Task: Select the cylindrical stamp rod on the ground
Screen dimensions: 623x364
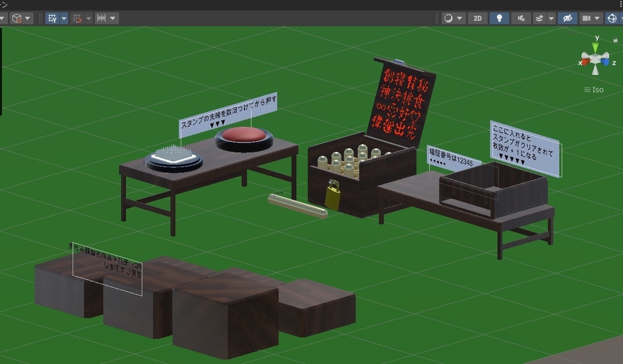Action: [x=298, y=205]
